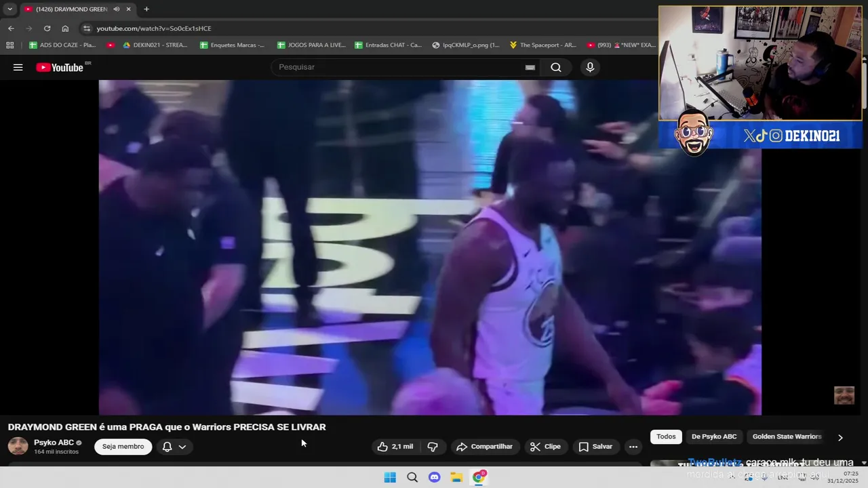Open lpqCKMLP_o.png bookmark
The image size is (868, 488).
(465, 45)
